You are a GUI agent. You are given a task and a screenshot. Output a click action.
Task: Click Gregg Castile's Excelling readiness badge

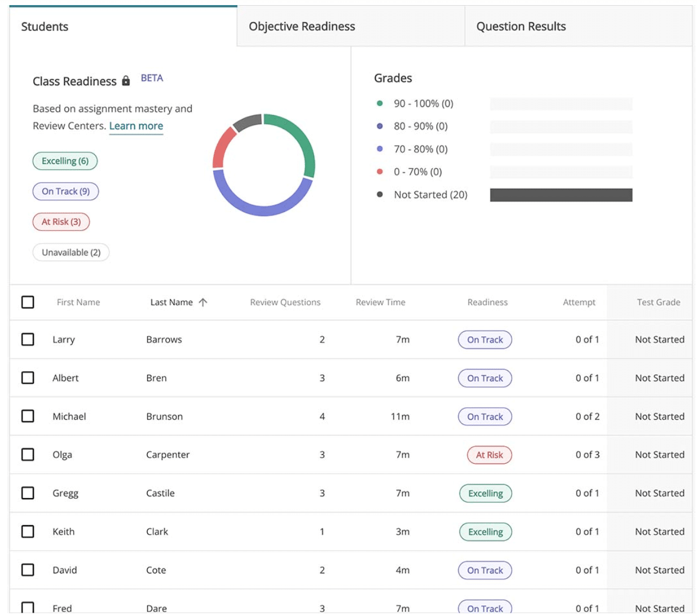click(x=486, y=493)
